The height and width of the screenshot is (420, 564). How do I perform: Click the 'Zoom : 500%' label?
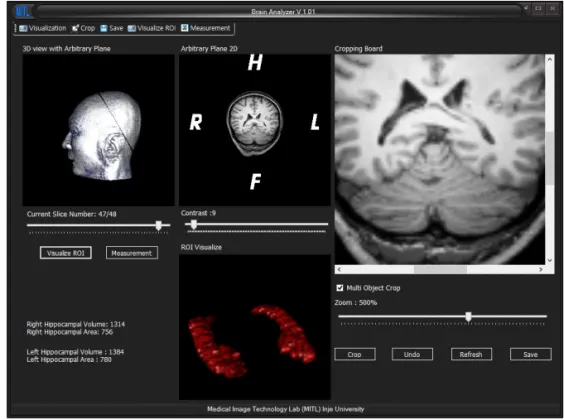coord(356,303)
